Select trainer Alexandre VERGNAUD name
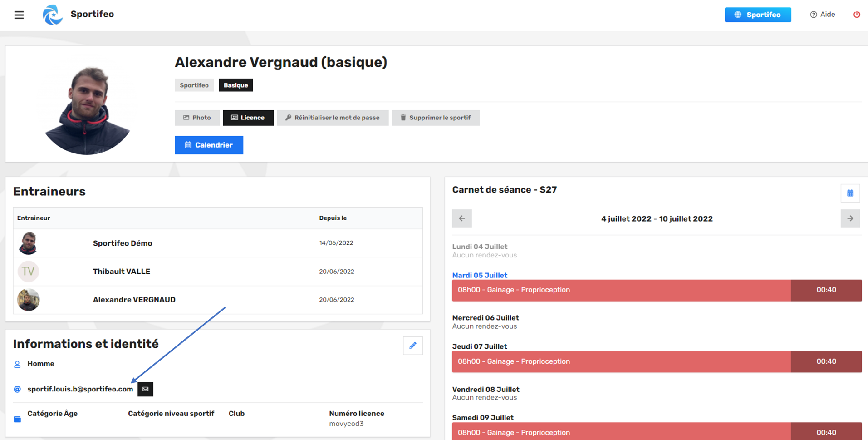The width and height of the screenshot is (868, 440). [x=134, y=300]
